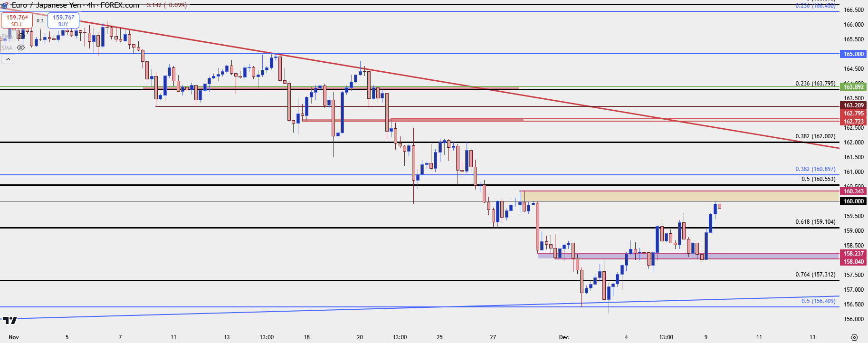This screenshot has height=343, width=868.
Task: Click the TradingView logo
Action: tap(10, 320)
